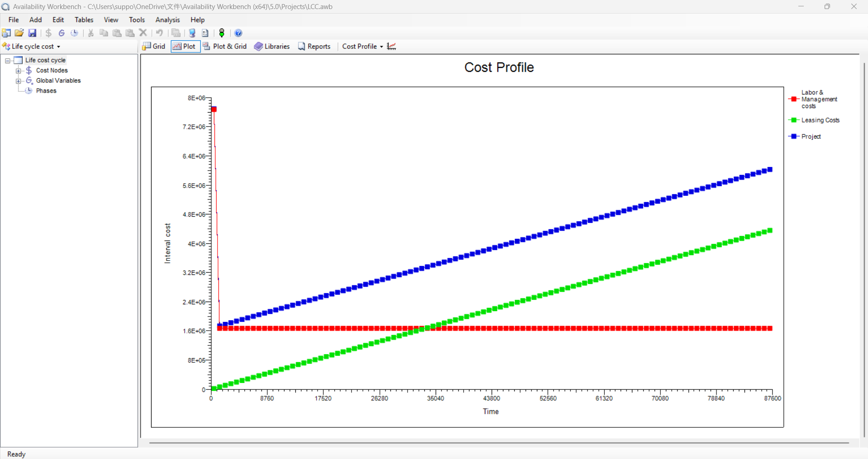Close the Availability Workbench window
868x459 pixels.
854,6
